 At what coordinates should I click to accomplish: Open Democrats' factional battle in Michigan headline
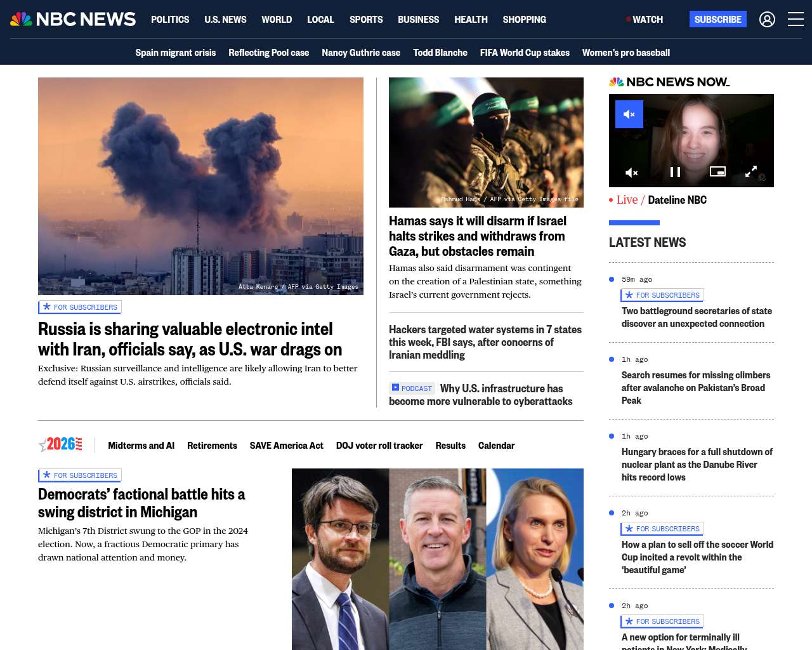point(141,503)
